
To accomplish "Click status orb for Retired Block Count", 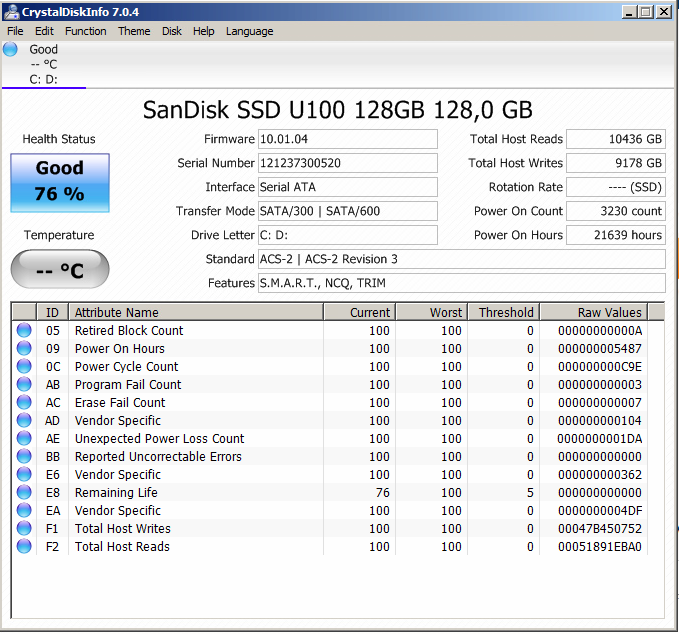I will pyautogui.click(x=24, y=330).
